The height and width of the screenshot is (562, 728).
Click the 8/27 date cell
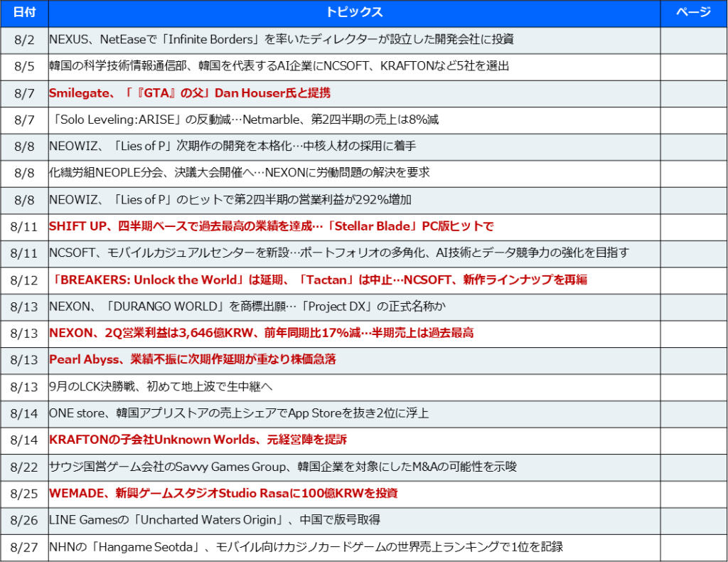point(24,547)
